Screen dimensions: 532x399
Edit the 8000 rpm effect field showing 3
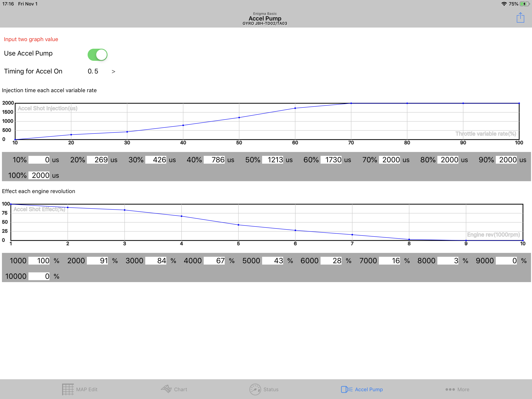[x=448, y=261]
